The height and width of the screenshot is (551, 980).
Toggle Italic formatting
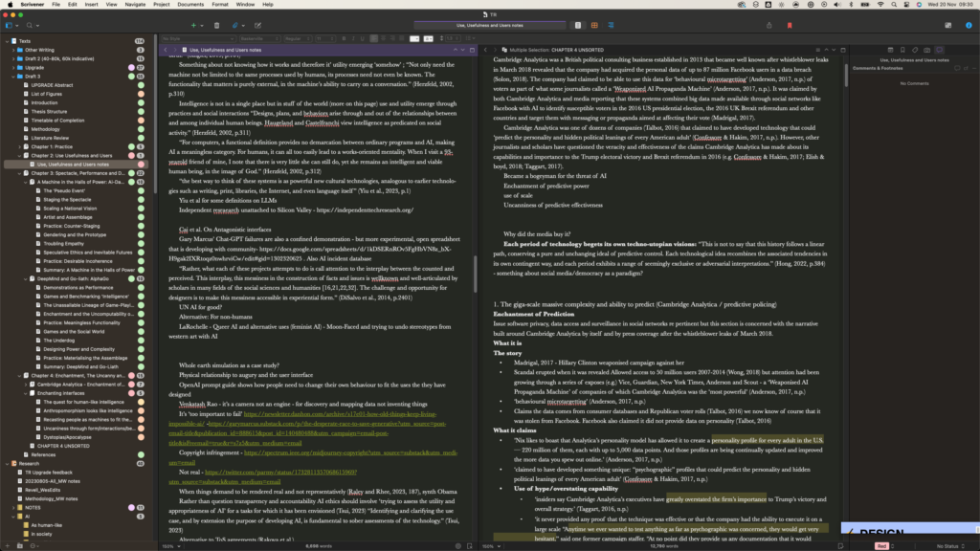coord(352,38)
